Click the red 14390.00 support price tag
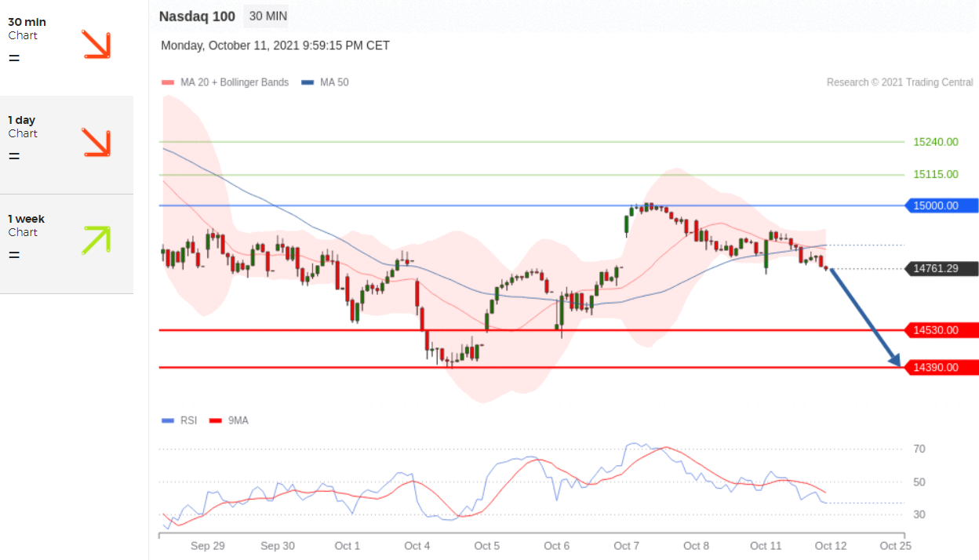Screen dimensions: 979x560 (x=941, y=367)
